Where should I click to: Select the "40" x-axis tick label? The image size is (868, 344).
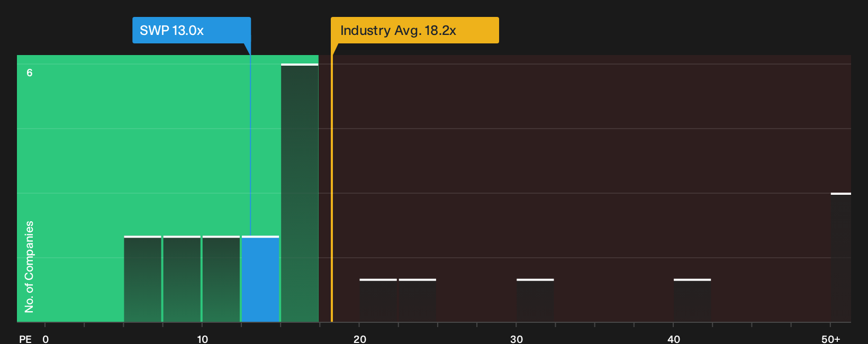click(x=674, y=339)
